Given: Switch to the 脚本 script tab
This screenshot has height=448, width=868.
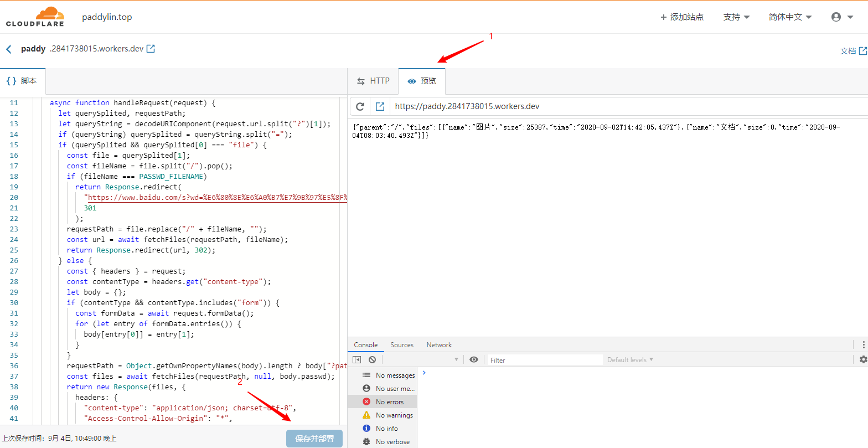Looking at the screenshot, I should (x=22, y=81).
